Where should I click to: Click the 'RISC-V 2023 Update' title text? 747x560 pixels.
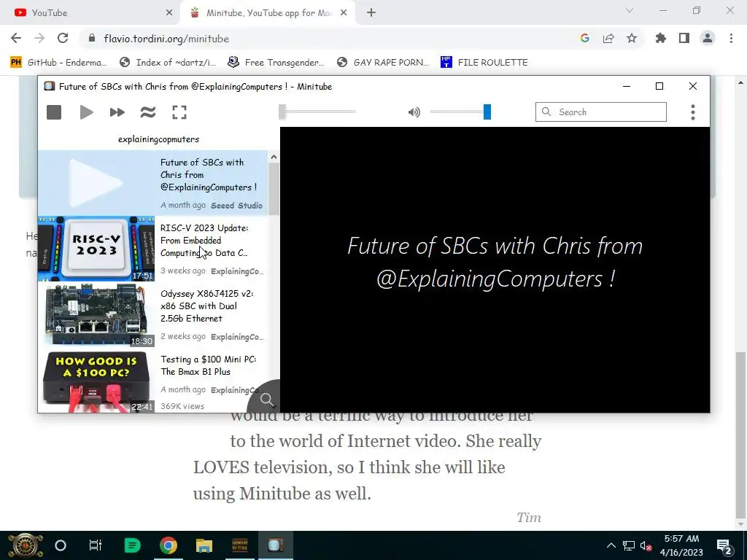coord(204,241)
